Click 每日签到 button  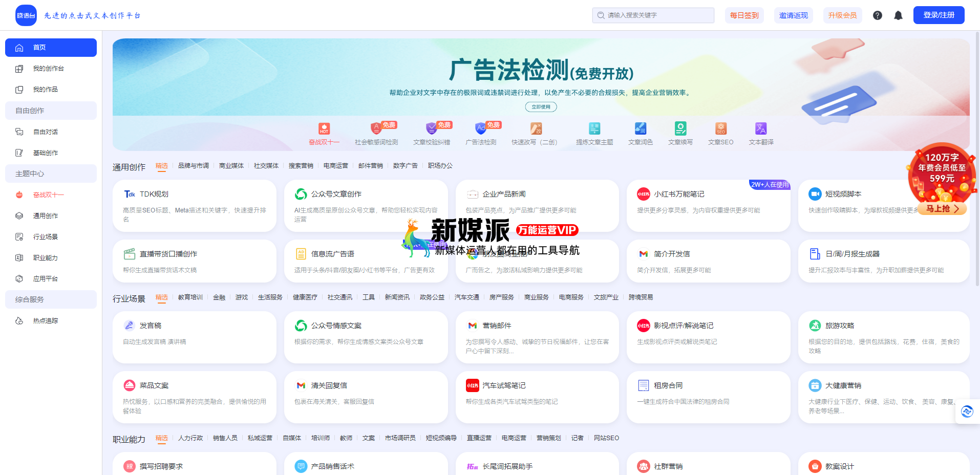click(x=744, y=15)
